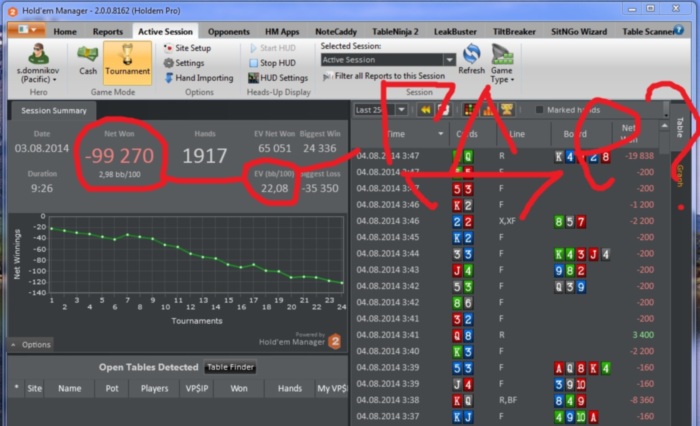Open the orange application menu button
Viewport: 700px width, 426px height.
pyautogui.click(x=26, y=30)
